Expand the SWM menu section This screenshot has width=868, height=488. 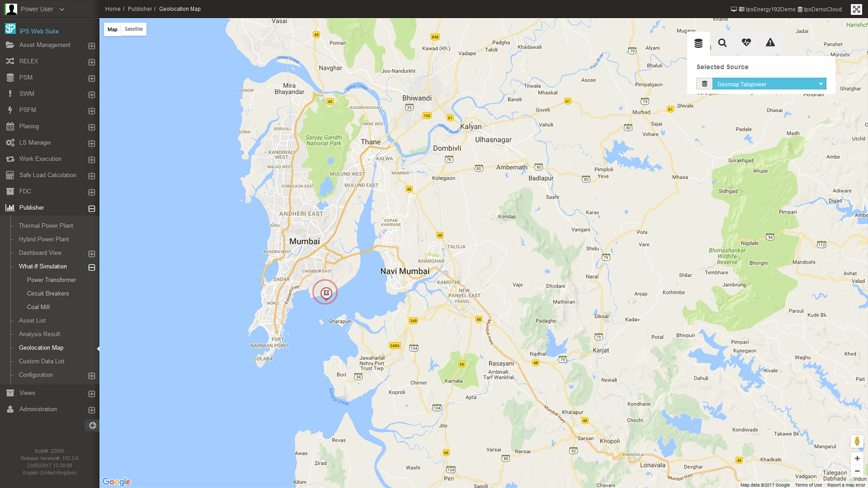point(92,95)
